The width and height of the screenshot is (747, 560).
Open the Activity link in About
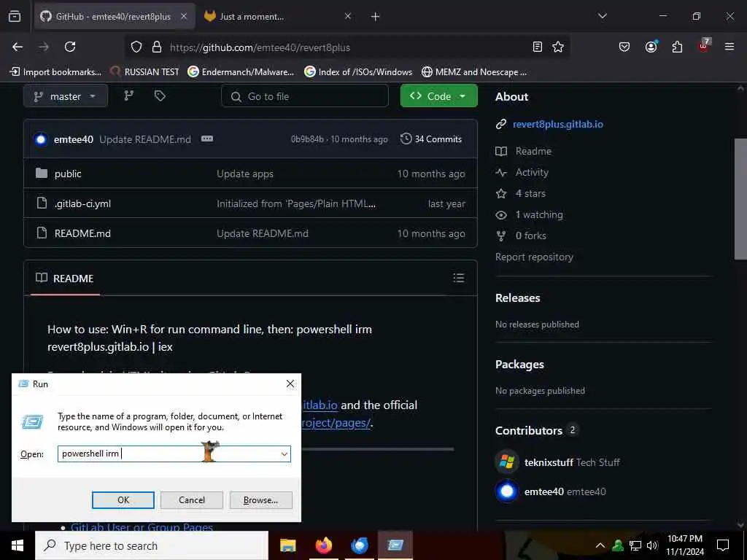tap(532, 172)
